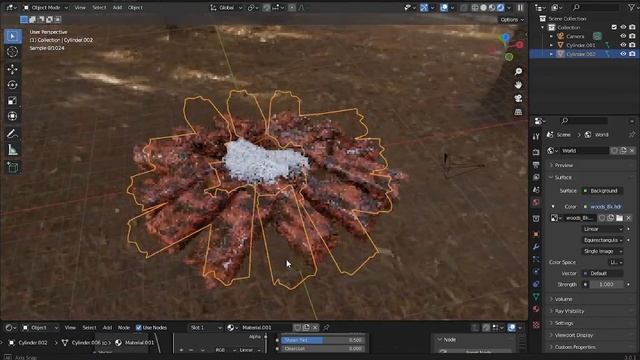The height and width of the screenshot is (360, 640).
Task: Select the Transform tool
Action: (x=12, y=116)
